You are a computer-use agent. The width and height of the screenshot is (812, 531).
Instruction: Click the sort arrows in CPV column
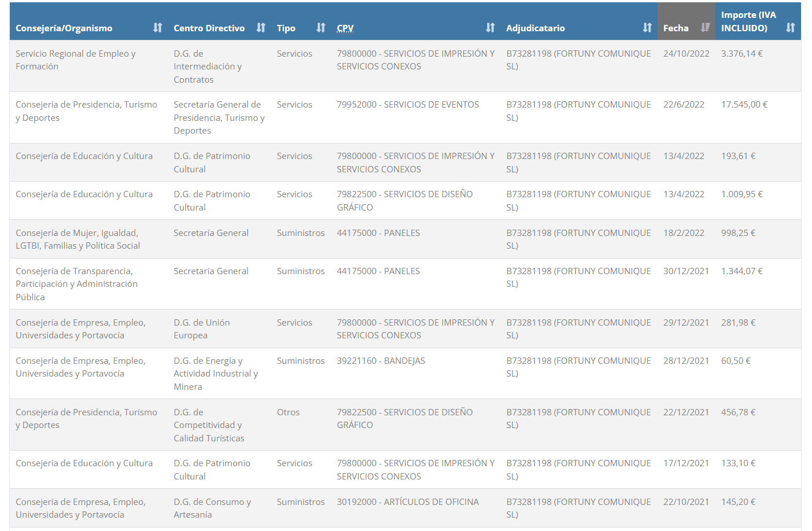click(x=490, y=28)
